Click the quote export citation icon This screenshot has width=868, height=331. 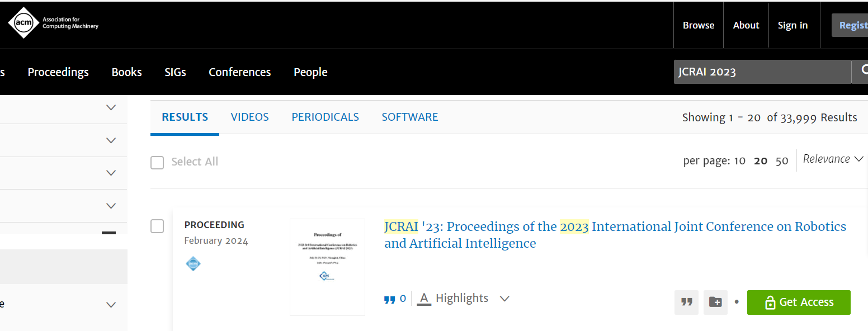click(686, 302)
